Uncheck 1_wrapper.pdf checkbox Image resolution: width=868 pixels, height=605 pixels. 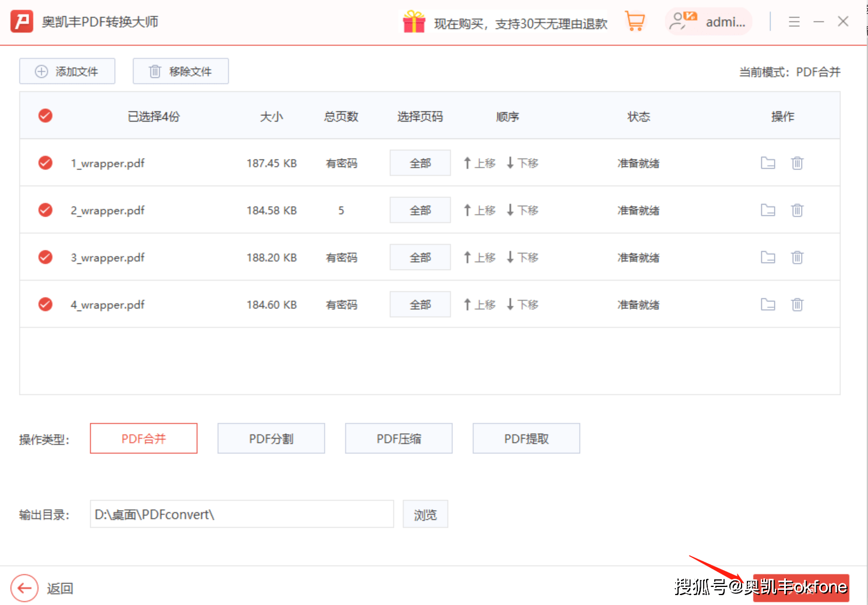point(45,163)
